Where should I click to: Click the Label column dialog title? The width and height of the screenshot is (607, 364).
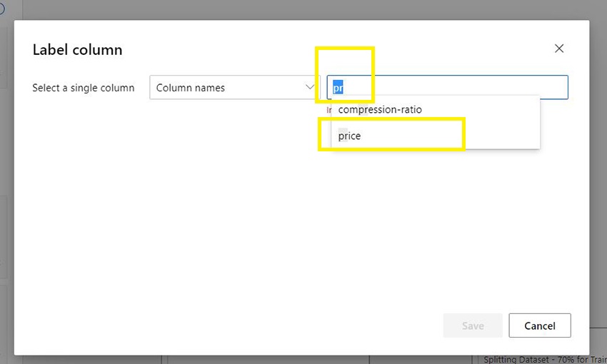[x=77, y=50]
